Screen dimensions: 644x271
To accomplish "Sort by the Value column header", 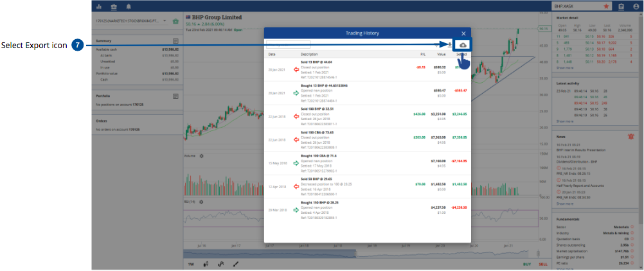I will click(x=442, y=54).
